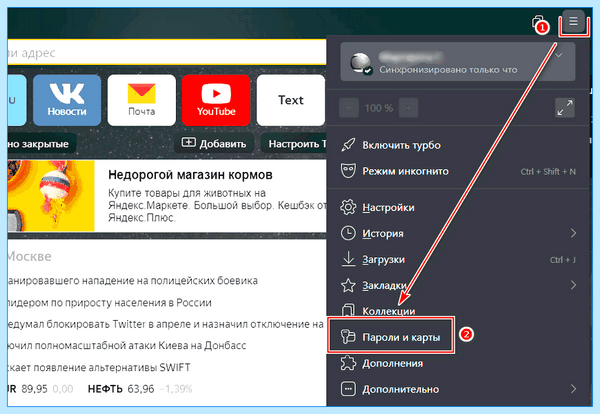Open Недорогой магазин кормов ad headline

(190, 175)
